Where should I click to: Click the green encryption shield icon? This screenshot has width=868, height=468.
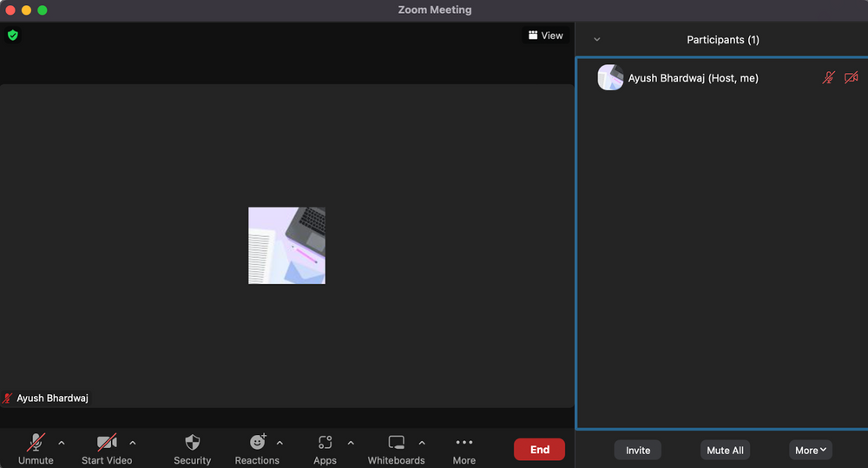pyautogui.click(x=13, y=36)
